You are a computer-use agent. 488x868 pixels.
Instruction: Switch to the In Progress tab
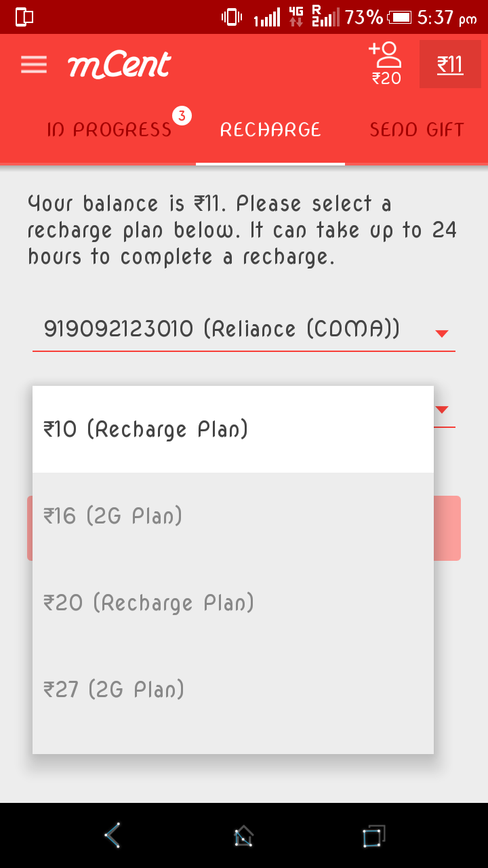109,130
